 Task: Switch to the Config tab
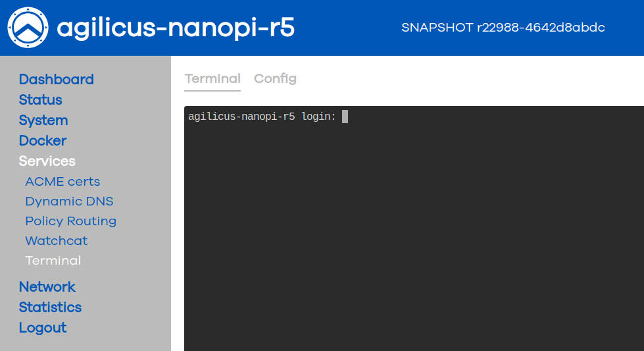275,79
